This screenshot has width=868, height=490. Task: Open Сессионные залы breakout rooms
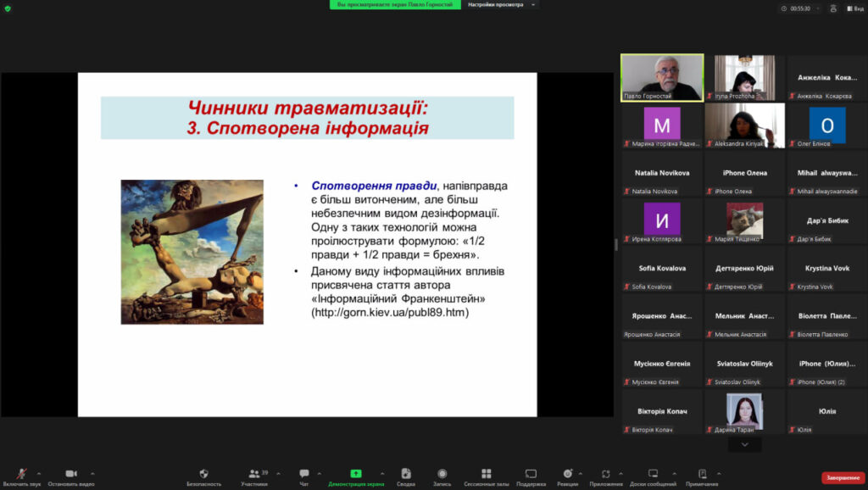pos(486,475)
